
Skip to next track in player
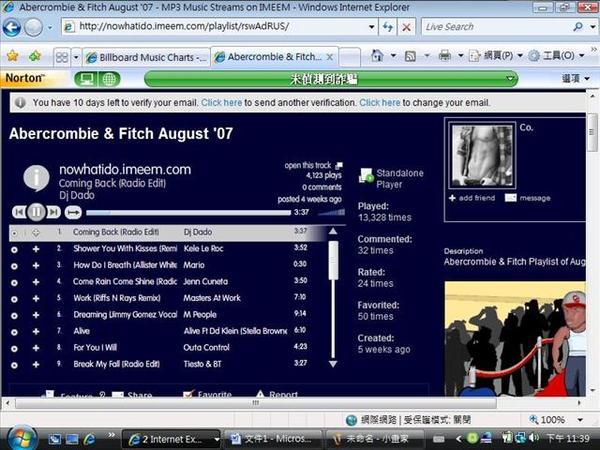(54, 212)
